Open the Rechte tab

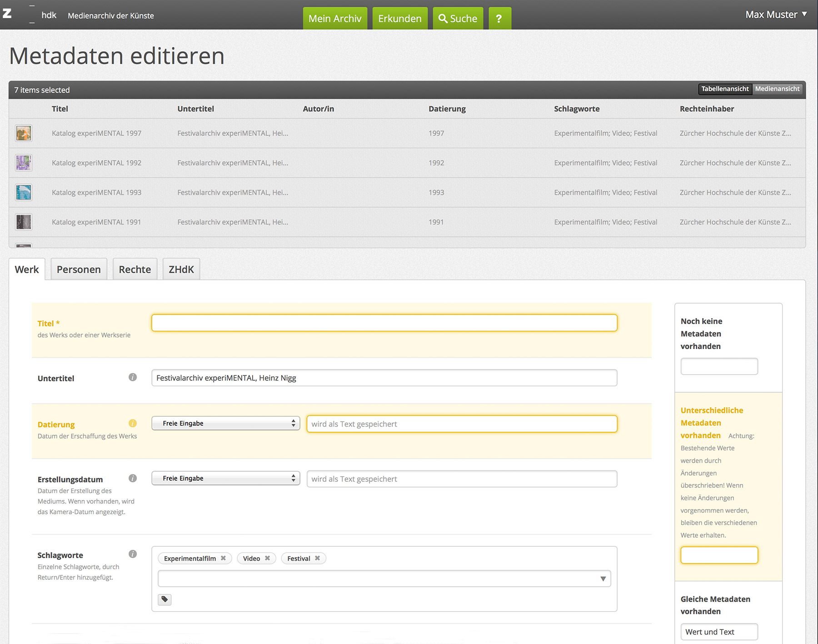[135, 270]
